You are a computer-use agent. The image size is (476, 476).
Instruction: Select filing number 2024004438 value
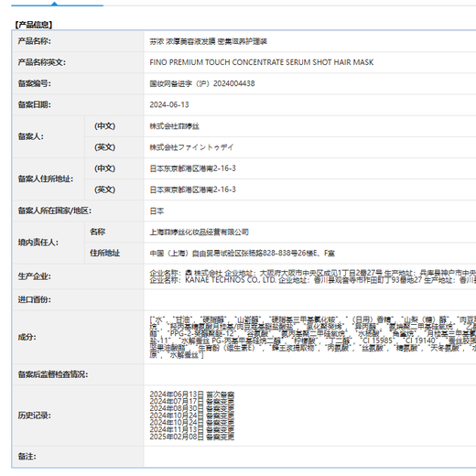[x=202, y=83]
